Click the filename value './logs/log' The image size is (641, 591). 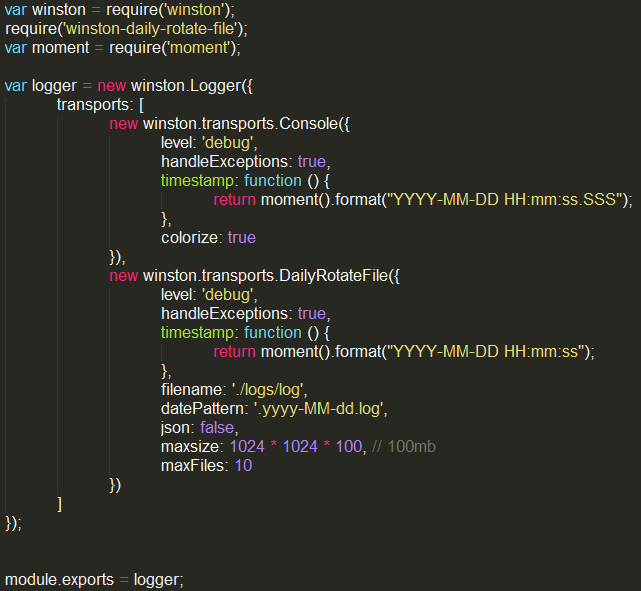pos(267,390)
